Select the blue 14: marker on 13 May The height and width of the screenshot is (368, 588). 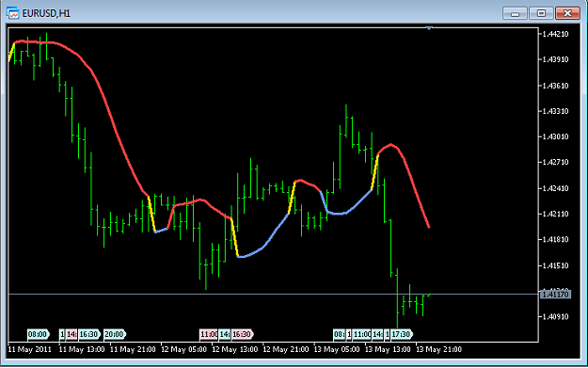[x=377, y=334]
